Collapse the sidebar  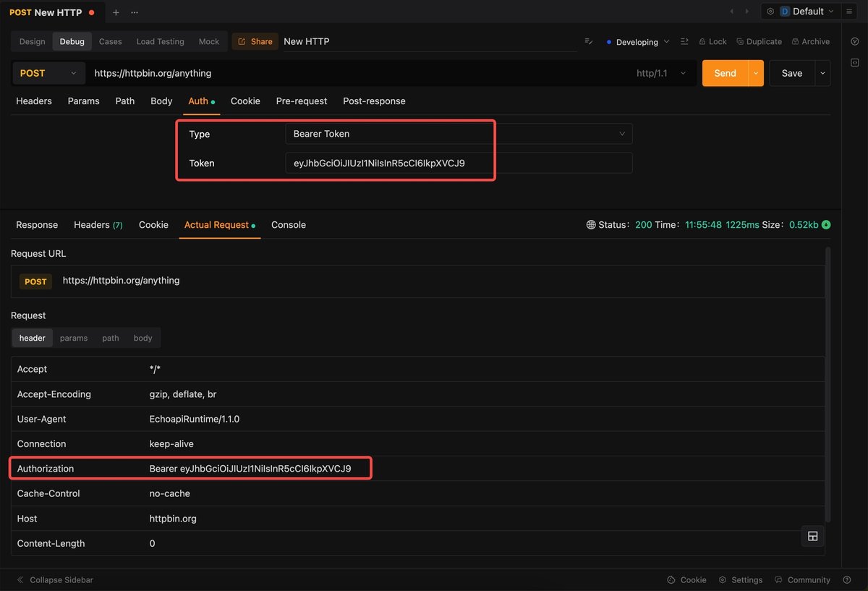[55, 579]
